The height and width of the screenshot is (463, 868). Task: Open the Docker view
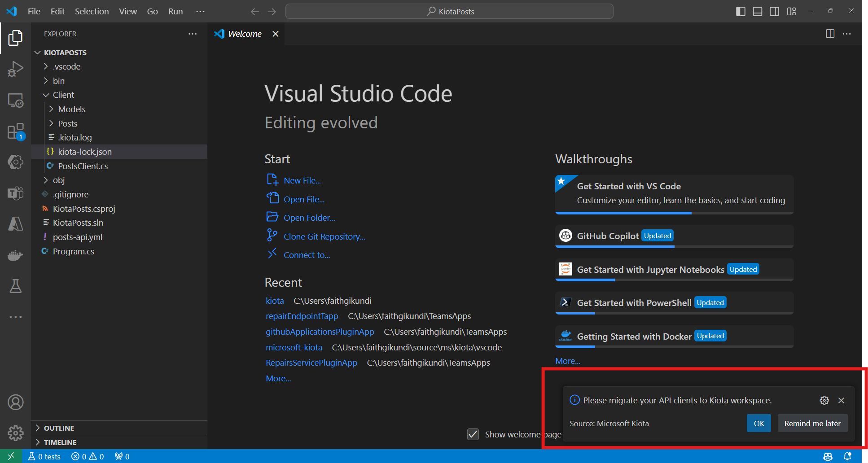pyautogui.click(x=15, y=255)
